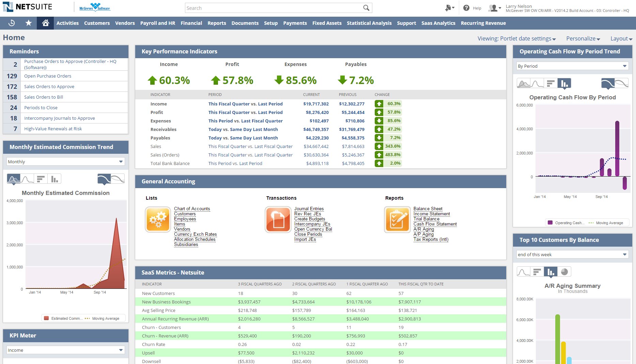The width and height of the screenshot is (636, 364).
Task: Open the Recurring Revenue menu
Action: click(483, 23)
